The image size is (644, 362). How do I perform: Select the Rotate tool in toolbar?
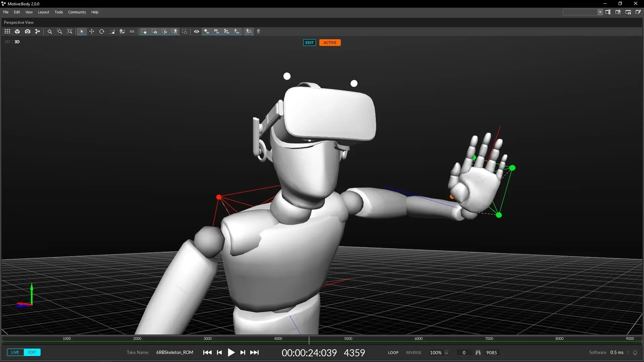coord(102,32)
